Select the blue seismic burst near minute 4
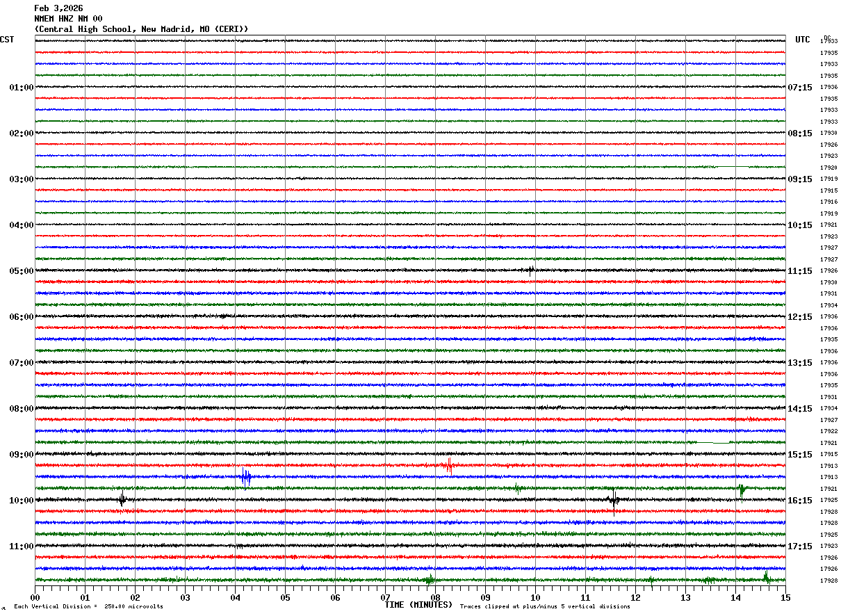 click(x=246, y=478)
